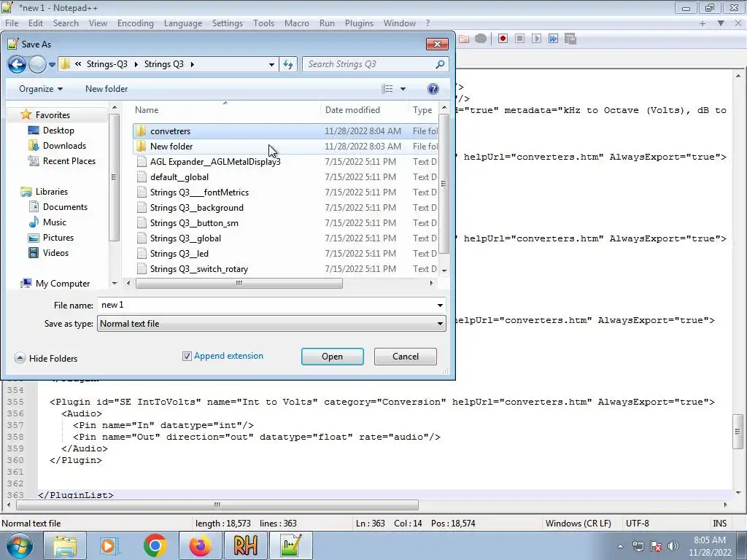This screenshot has width=747, height=560.
Task: Open the Language menu
Action: 183,23
